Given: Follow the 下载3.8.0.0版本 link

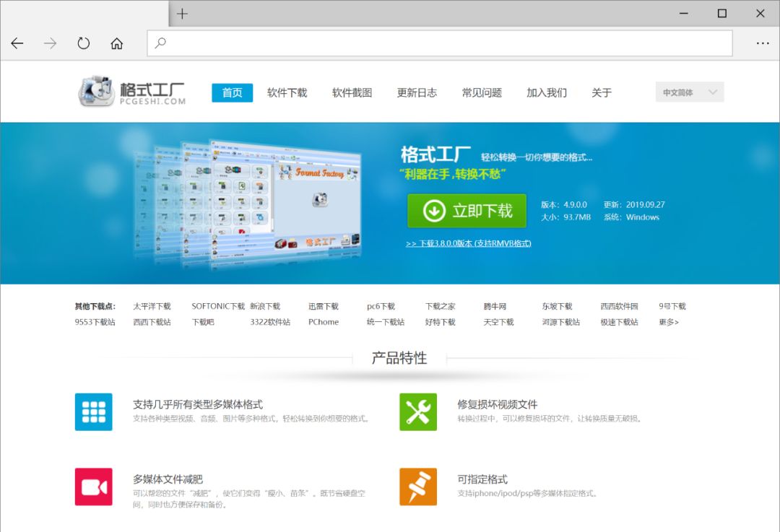Looking at the screenshot, I should point(469,243).
